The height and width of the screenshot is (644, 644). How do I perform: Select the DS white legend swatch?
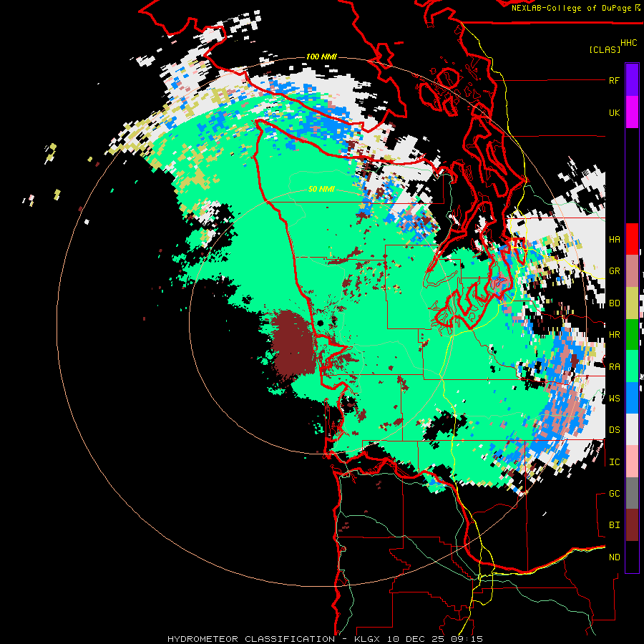(632, 429)
